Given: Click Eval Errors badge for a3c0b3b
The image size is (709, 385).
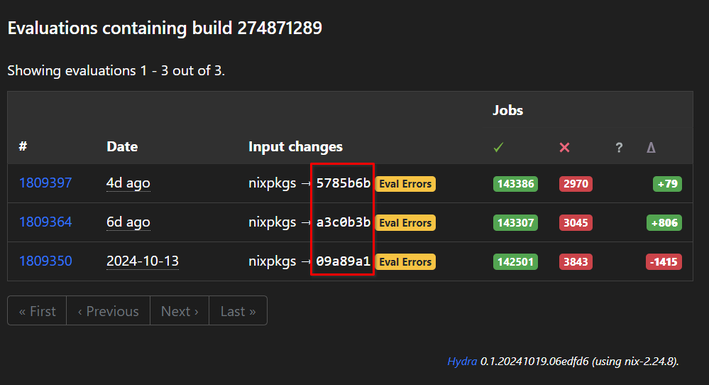Looking at the screenshot, I should pos(406,223).
